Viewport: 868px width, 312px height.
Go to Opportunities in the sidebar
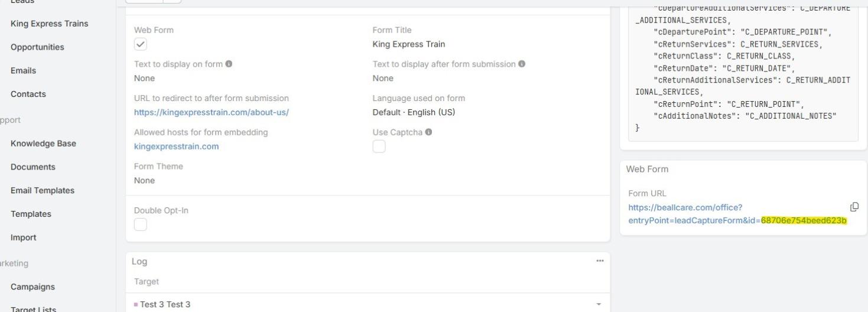click(x=37, y=47)
